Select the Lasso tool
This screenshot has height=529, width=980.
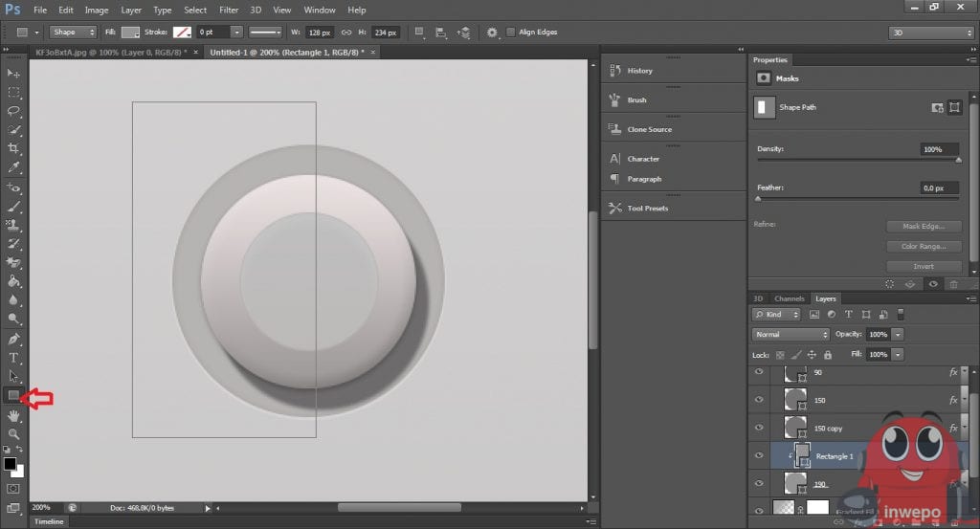pyautogui.click(x=13, y=111)
